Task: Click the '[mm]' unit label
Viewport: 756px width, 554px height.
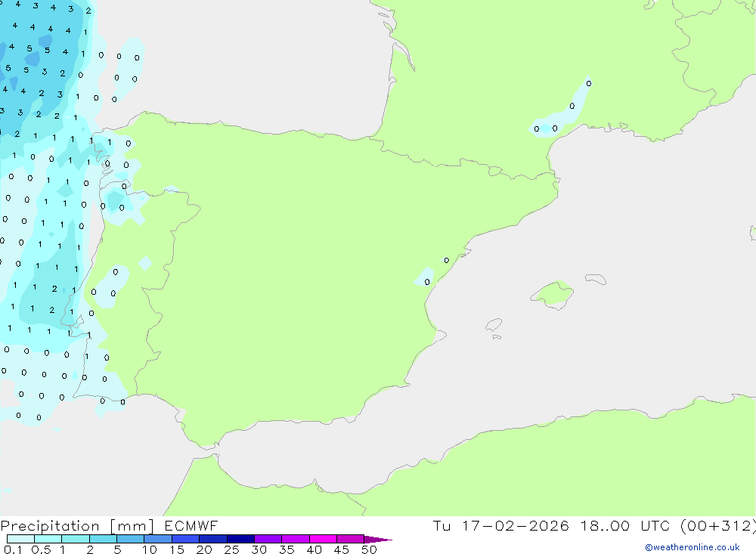Action: click(132, 526)
